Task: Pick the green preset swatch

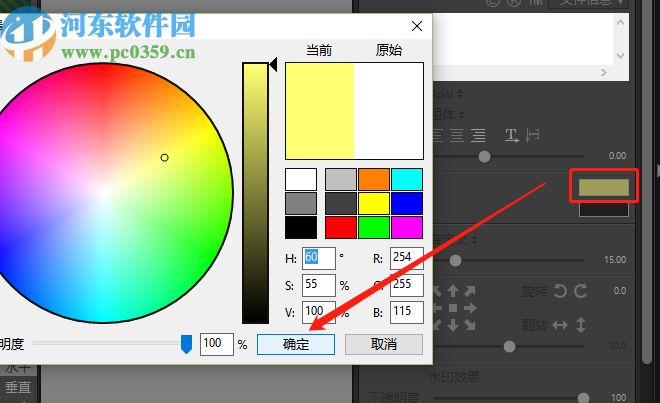Action: 374,227
